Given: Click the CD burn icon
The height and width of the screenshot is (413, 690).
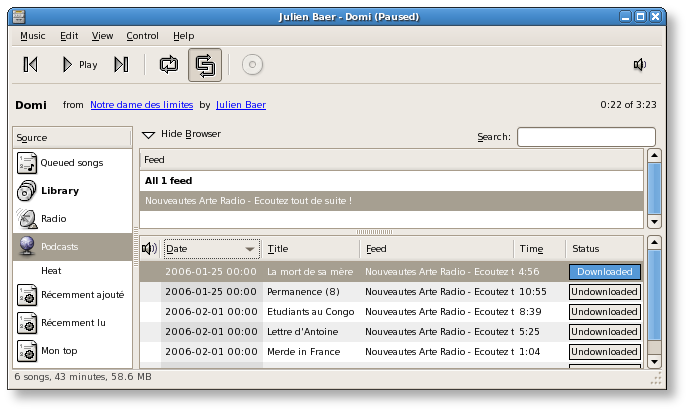Looking at the screenshot, I should 252,65.
